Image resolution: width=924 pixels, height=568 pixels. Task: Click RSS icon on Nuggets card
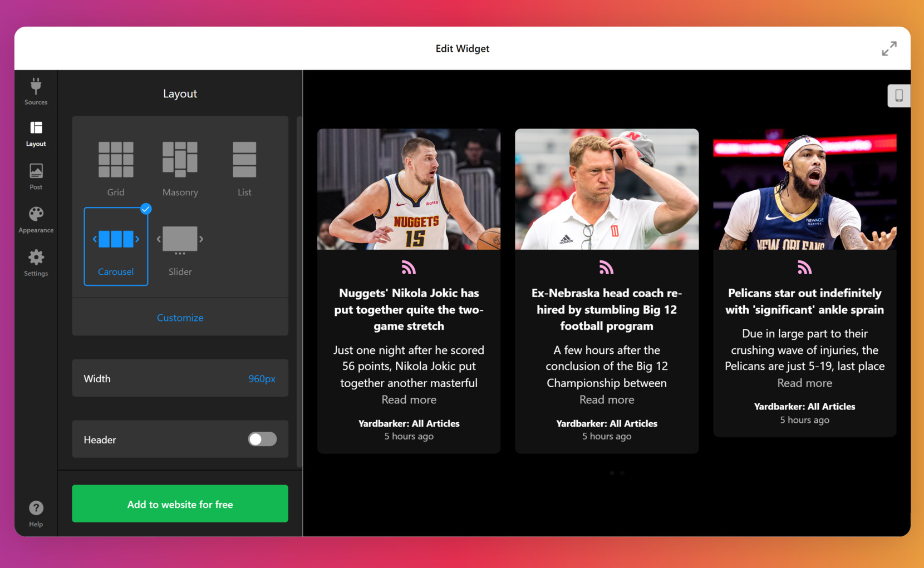[409, 268]
